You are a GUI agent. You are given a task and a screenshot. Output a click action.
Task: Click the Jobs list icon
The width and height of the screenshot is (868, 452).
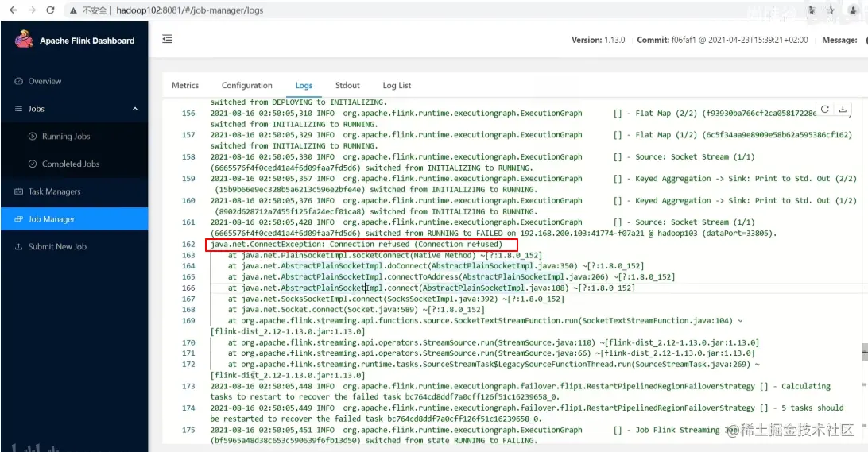19,109
